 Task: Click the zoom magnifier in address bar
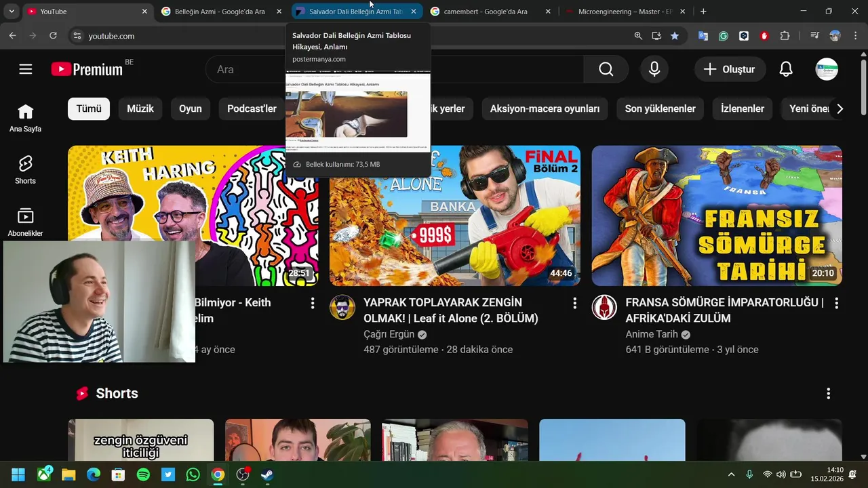tap(638, 36)
